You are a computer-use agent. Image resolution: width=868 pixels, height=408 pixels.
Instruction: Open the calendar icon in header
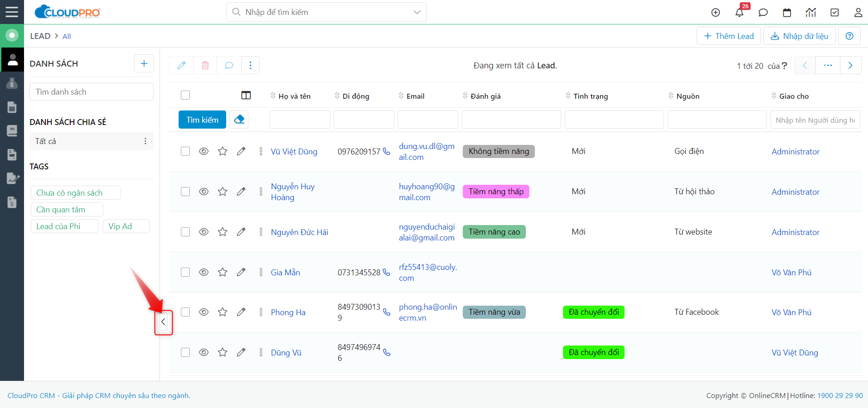787,13
